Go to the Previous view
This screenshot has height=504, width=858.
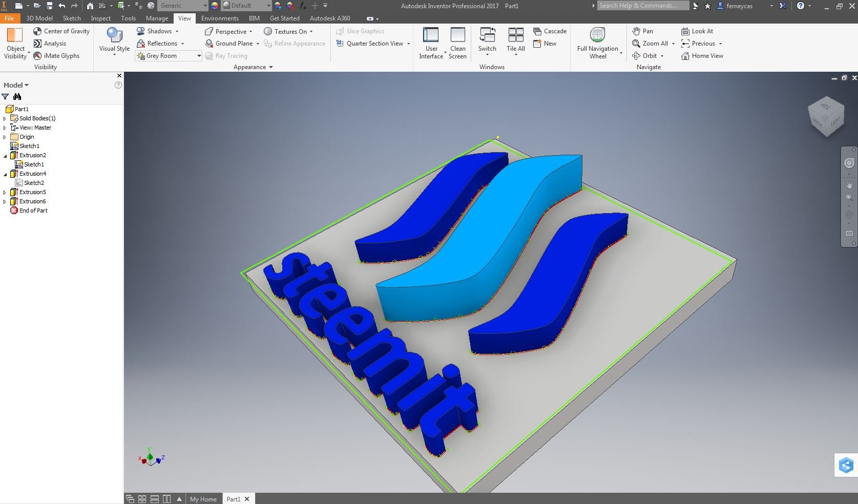click(x=698, y=44)
